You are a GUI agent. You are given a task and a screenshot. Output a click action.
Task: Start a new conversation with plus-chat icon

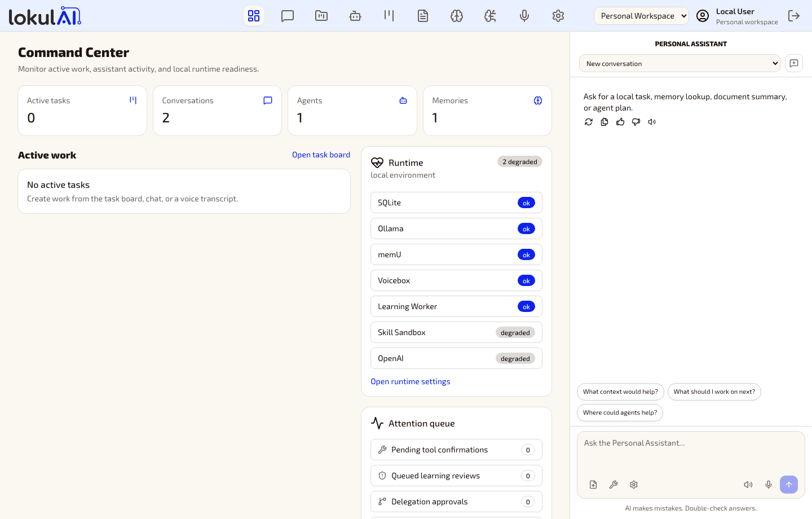point(794,63)
